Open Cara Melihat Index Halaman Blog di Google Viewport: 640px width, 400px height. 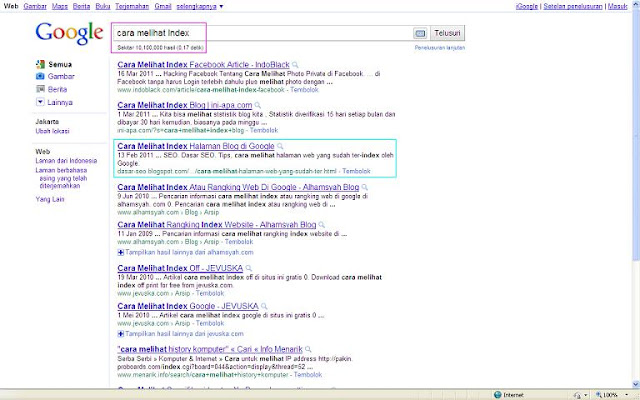tap(196, 146)
